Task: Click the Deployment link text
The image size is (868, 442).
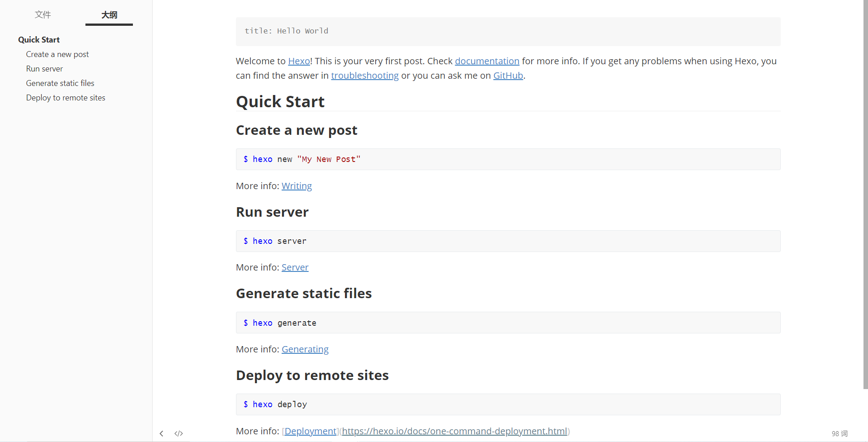Action: pyautogui.click(x=311, y=431)
